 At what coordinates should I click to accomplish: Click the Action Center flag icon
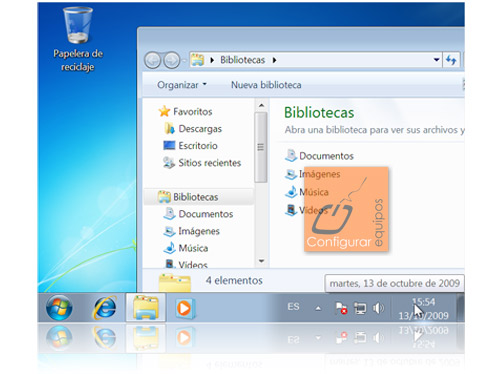click(341, 308)
